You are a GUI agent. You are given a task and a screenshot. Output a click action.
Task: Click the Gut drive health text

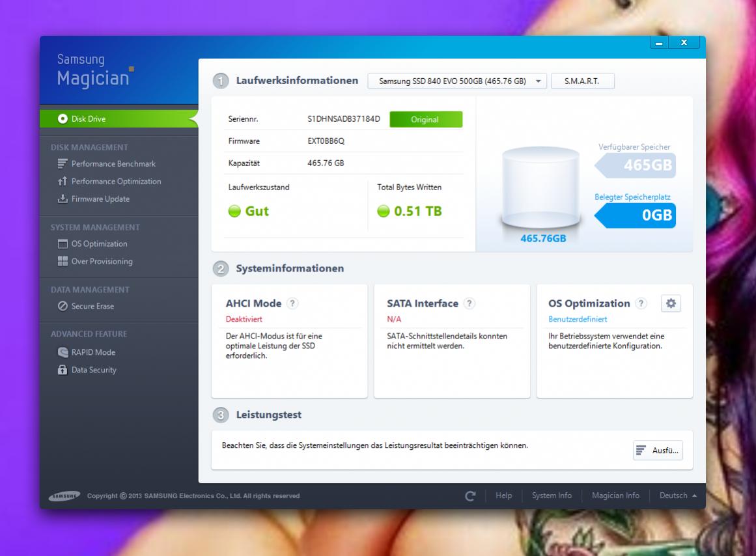[257, 211]
